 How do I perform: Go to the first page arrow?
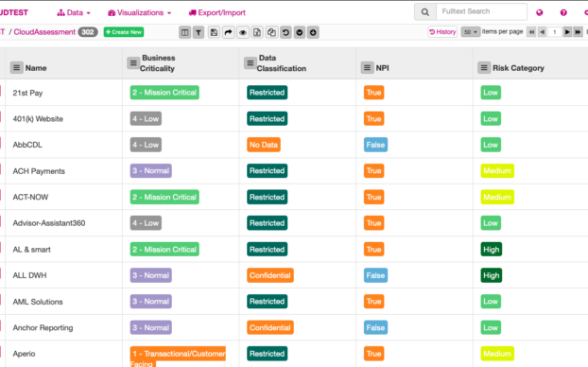coord(531,32)
